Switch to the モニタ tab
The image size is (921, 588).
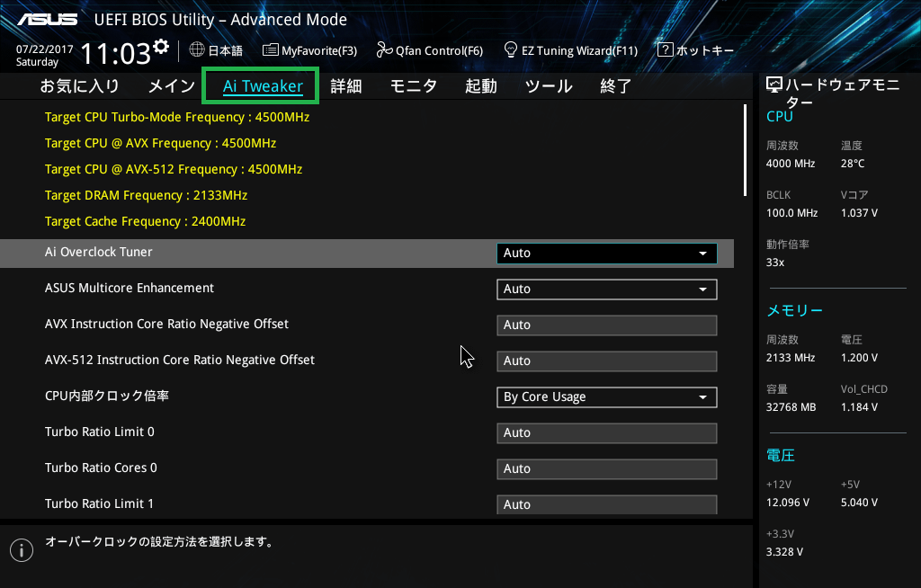coord(414,86)
